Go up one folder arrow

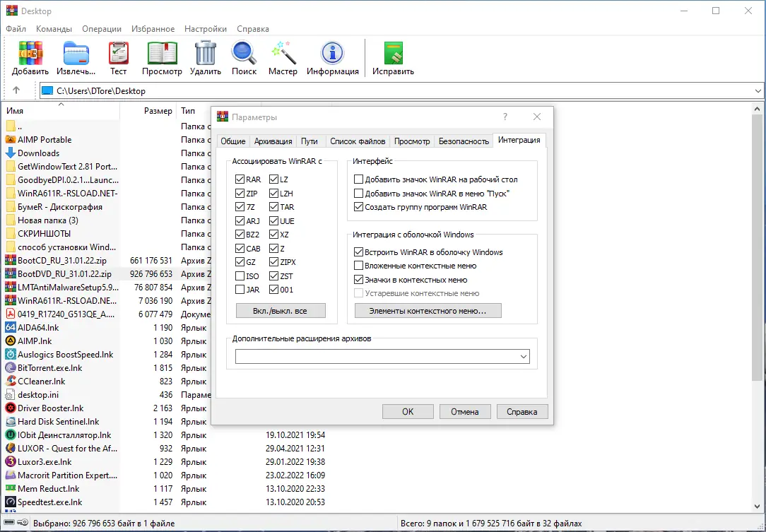click(16, 90)
